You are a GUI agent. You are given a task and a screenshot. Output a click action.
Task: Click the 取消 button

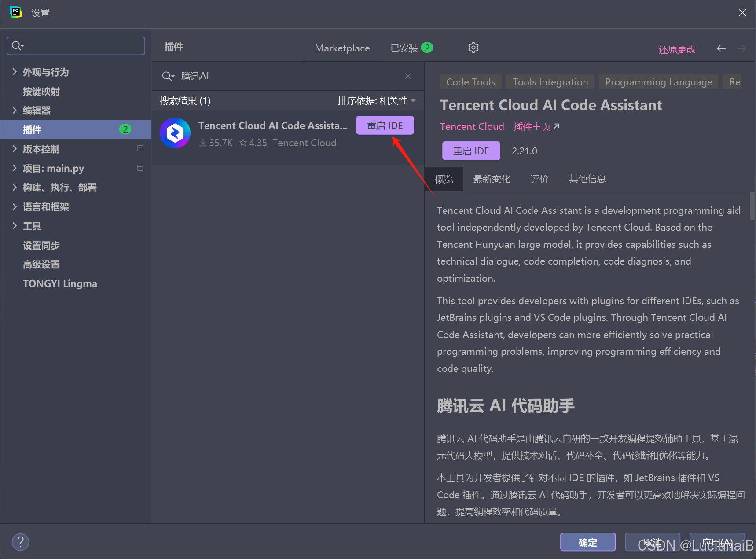click(653, 542)
